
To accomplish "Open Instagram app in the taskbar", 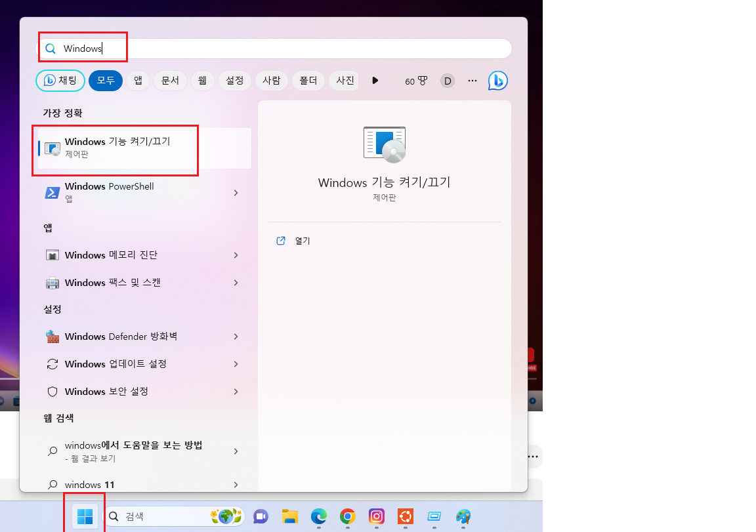I will pyautogui.click(x=377, y=516).
